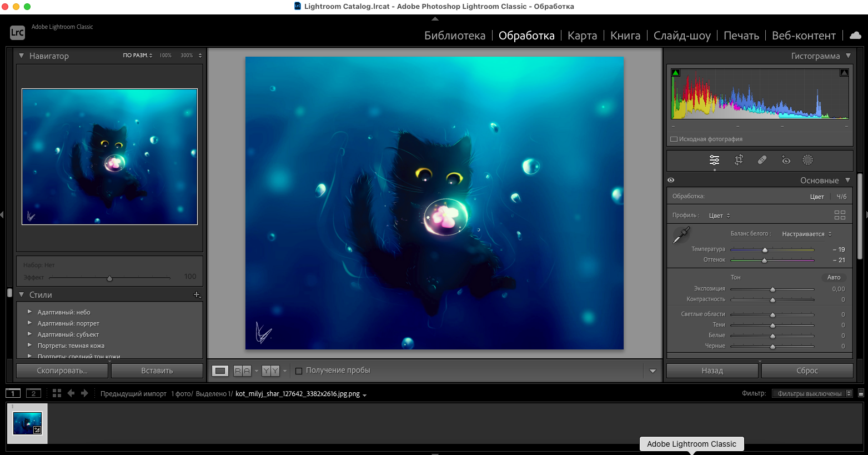868x455 pixels.
Task: Expand the Адаптивный: небо preset group
Action: pyautogui.click(x=30, y=312)
